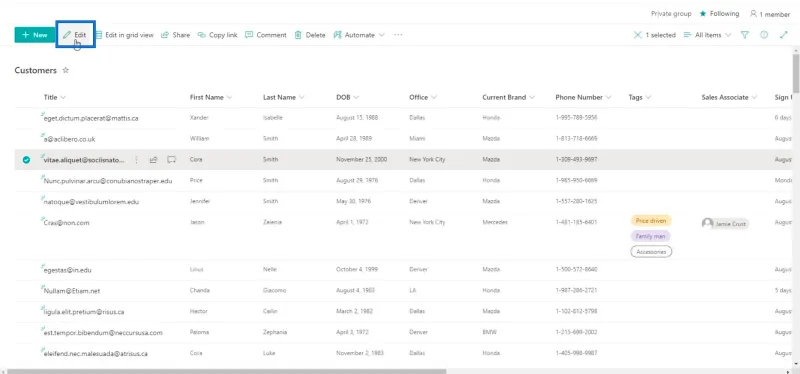The height and width of the screenshot is (374, 800).
Task: Click the Share command
Action: 176,35
